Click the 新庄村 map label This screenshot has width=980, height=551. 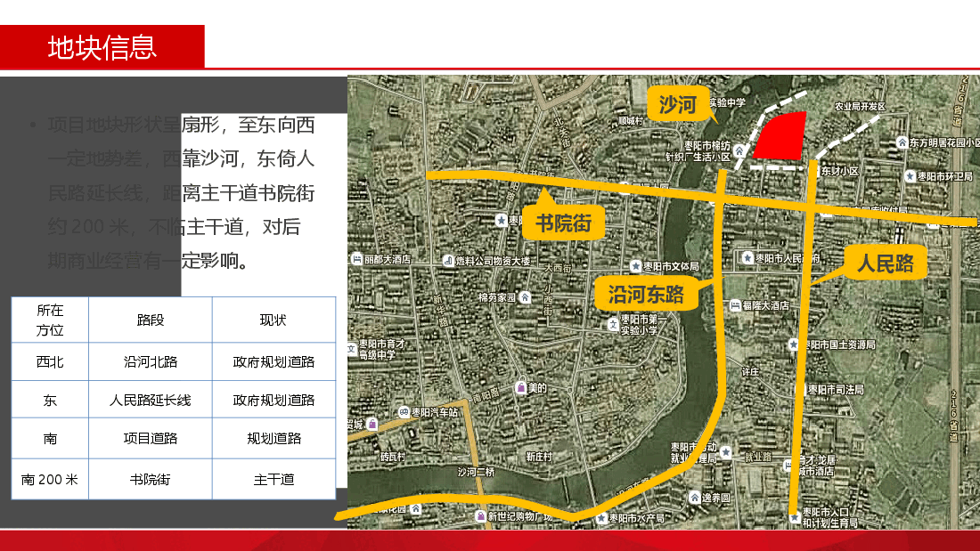tap(538, 457)
